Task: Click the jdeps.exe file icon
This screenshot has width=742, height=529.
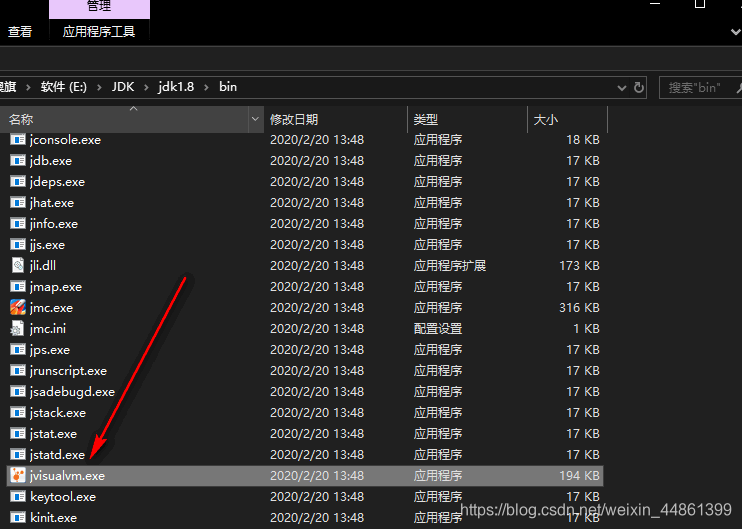Action: pos(18,182)
